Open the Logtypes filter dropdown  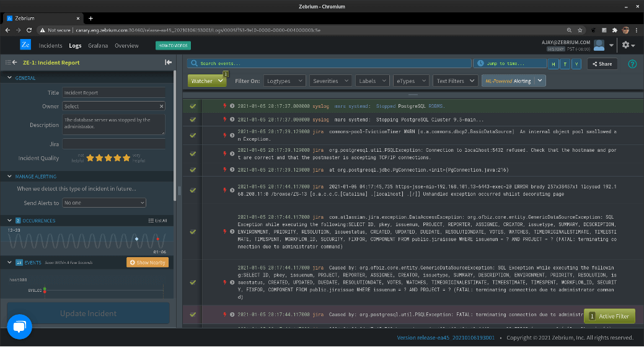click(285, 81)
